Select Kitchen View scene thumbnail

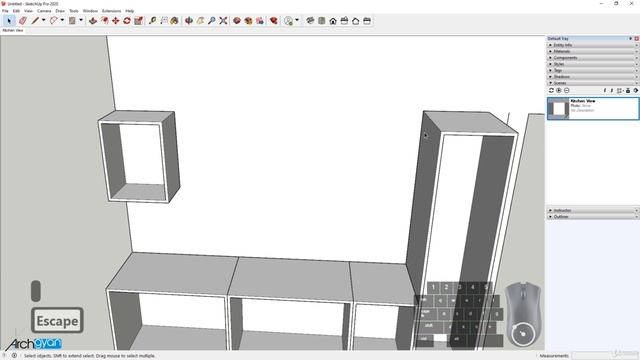(x=558, y=108)
